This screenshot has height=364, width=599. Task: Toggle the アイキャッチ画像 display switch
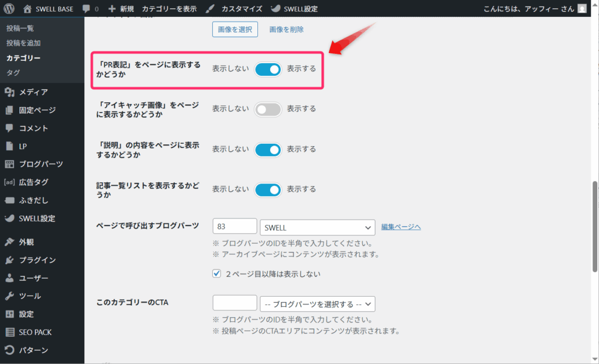[x=268, y=109]
